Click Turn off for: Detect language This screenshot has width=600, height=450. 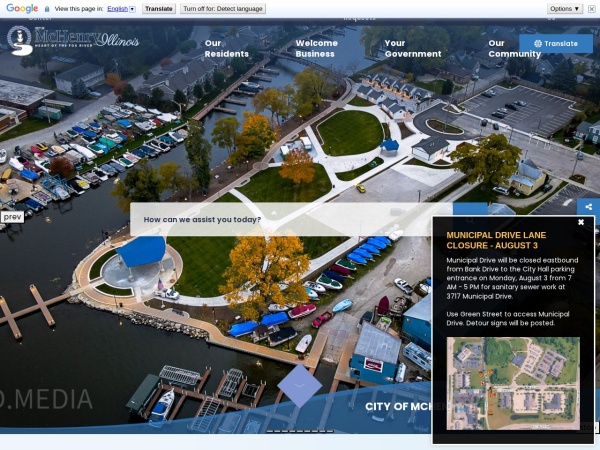(223, 9)
